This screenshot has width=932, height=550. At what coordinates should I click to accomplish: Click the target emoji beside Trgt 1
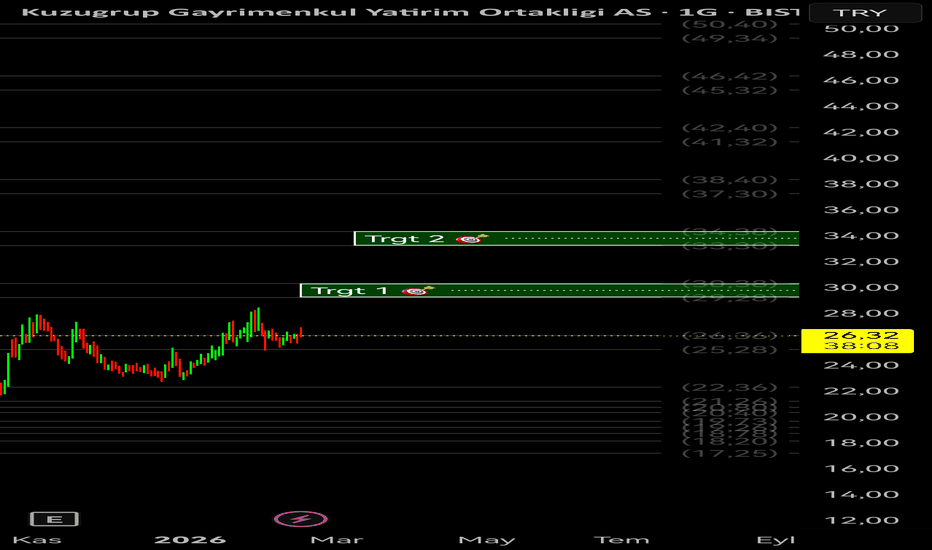coord(418,291)
